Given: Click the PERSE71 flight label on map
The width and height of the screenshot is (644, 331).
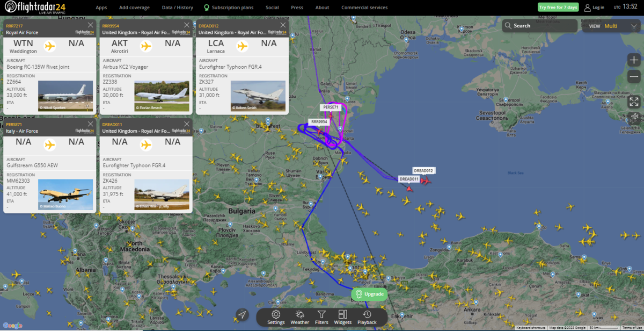Looking at the screenshot, I should (x=331, y=107).
